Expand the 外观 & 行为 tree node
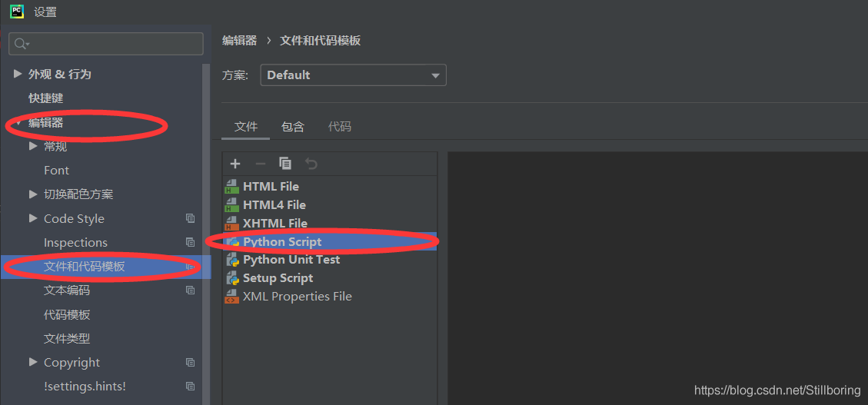 coord(18,75)
